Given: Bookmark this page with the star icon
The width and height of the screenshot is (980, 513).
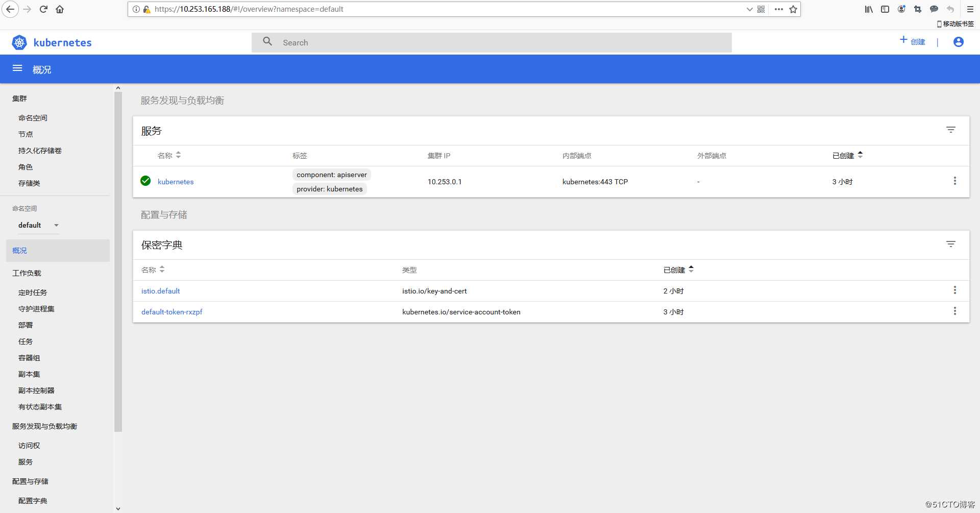Looking at the screenshot, I should [793, 9].
